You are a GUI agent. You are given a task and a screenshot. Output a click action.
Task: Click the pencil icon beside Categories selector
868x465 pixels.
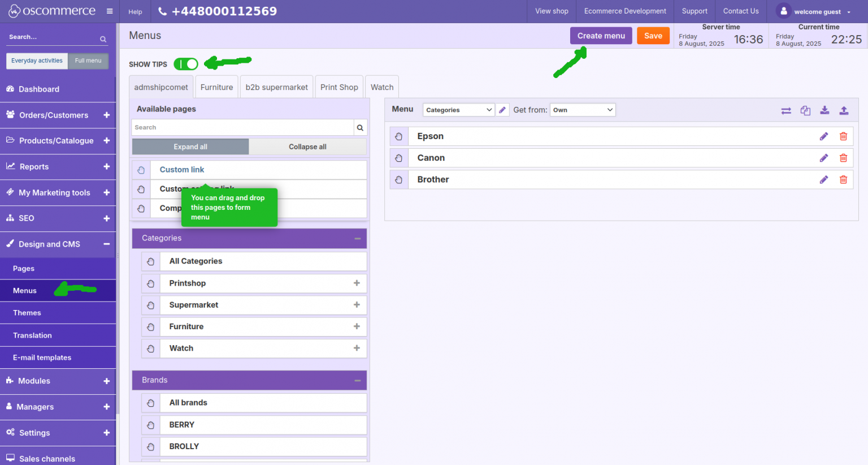pos(502,109)
